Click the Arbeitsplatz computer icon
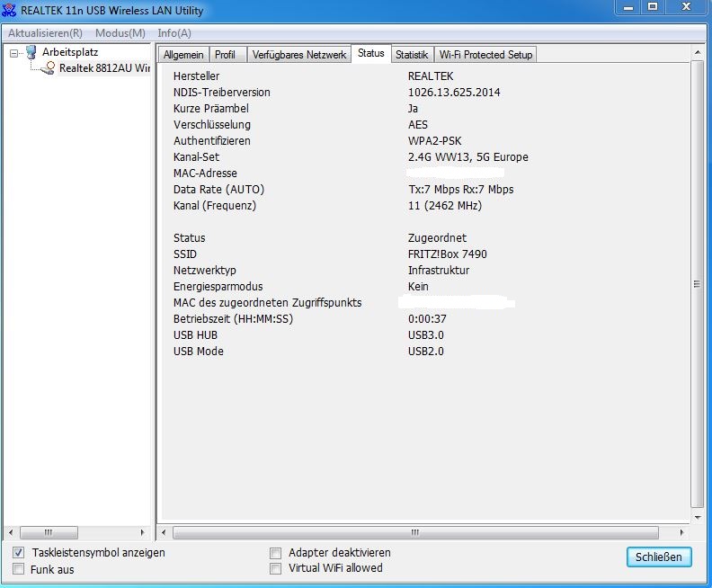 [x=31, y=52]
